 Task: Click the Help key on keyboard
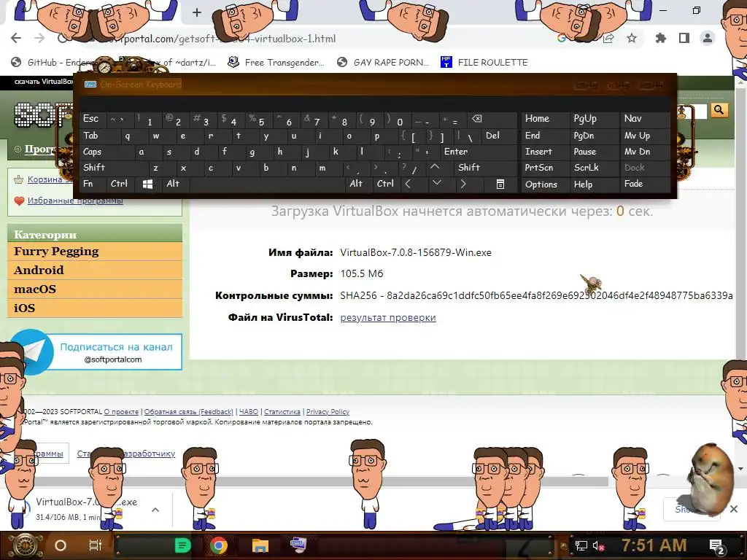pyautogui.click(x=594, y=184)
